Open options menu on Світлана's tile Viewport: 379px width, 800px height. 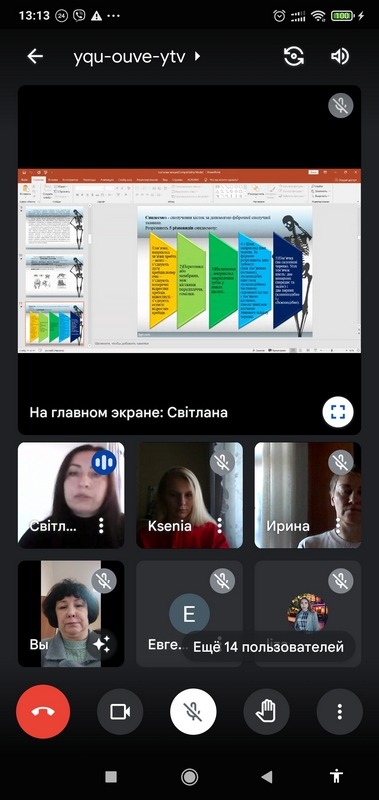tap(101, 525)
